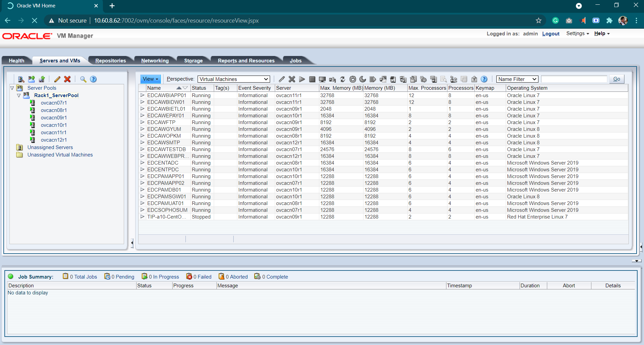Image resolution: width=644 pixels, height=345 pixels.
Task: Open the View menu dropdown
Action: 150,79
